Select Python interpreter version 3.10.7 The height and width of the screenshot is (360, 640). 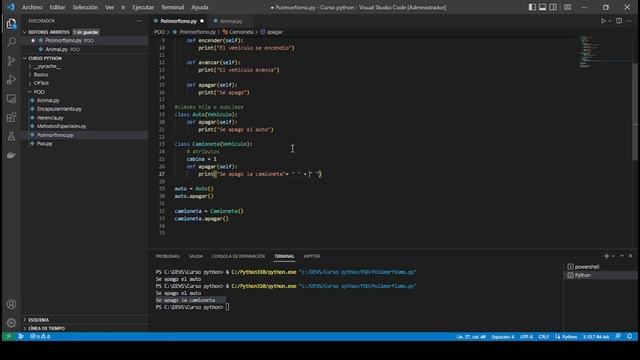(x=596, y=336)
